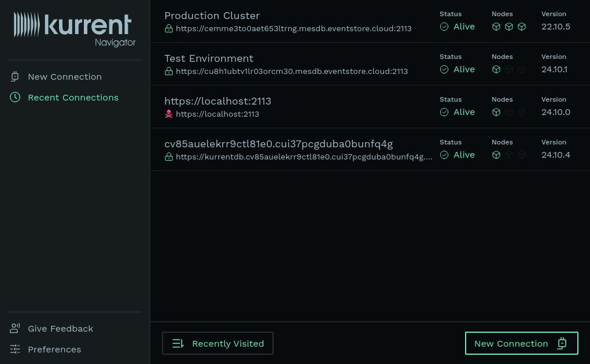Click version 24.10.4 on cv85auelekrr row
Viewport: 590px width, 364px height.
tap(556, 155)
